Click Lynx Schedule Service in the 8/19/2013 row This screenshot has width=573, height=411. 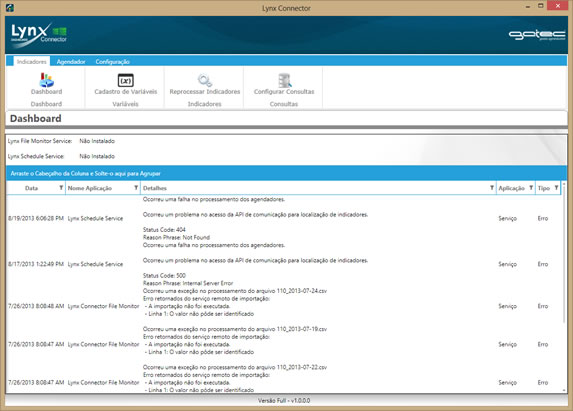click(x=95, y=218)
